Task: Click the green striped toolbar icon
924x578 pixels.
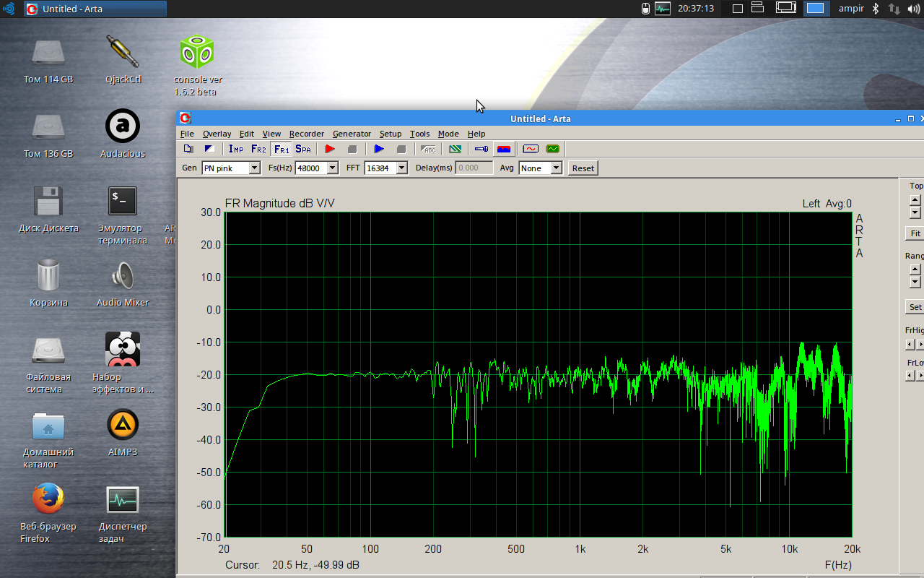Action: pos(455,149)
